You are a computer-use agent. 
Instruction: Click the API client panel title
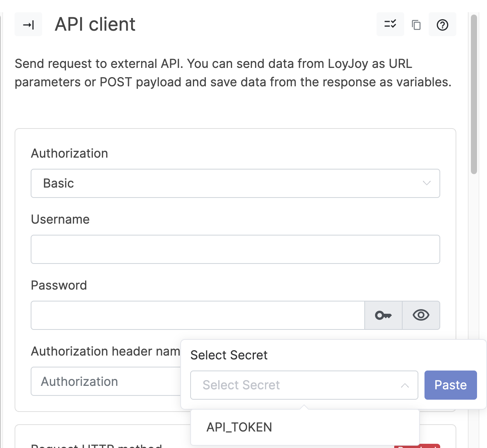(x=95, y=25)
